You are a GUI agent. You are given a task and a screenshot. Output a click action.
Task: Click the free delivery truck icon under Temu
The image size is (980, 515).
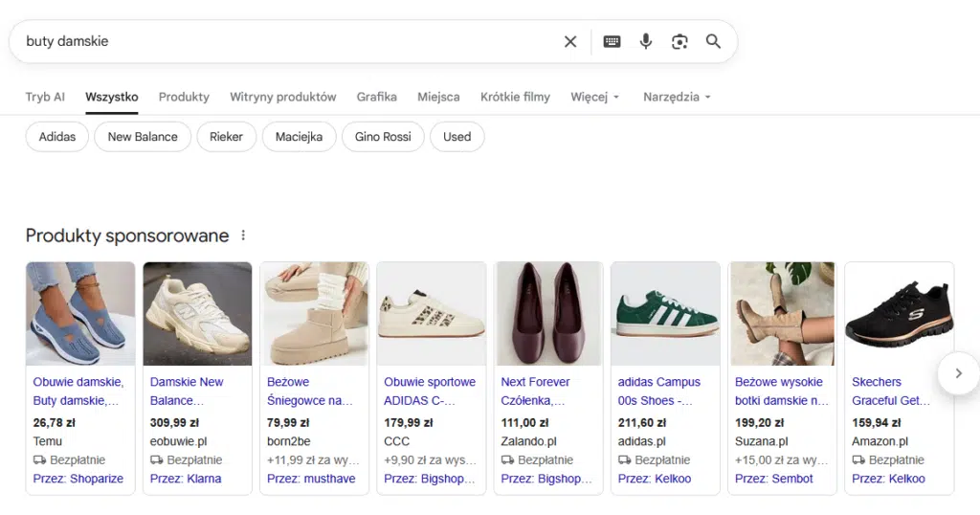tap(39, 460)
